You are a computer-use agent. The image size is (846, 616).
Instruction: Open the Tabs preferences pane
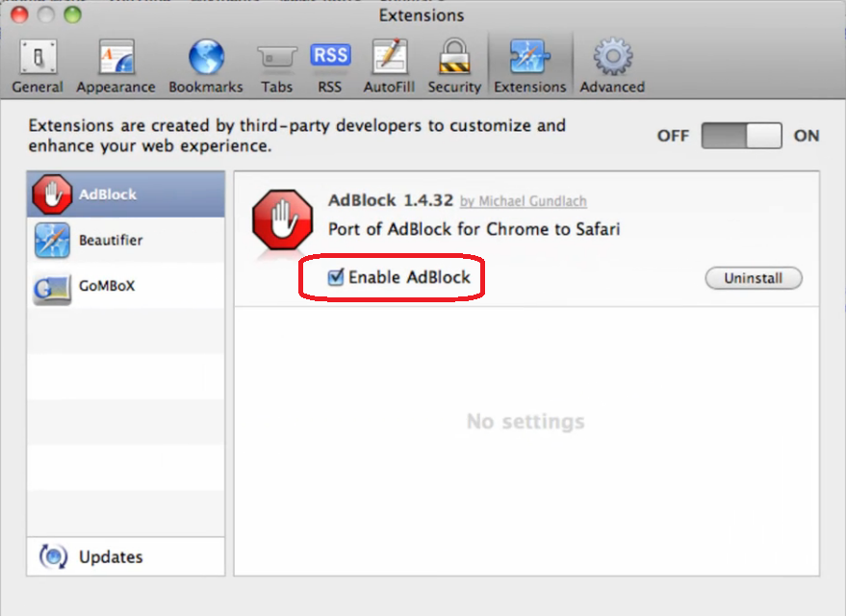point(276,66)
